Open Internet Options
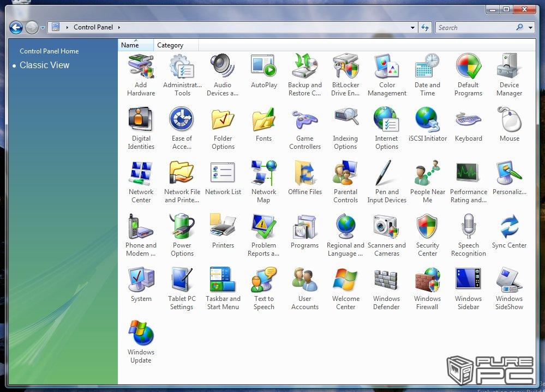The height and width of the screenshot is (392, 545). (x=386, y=129)
